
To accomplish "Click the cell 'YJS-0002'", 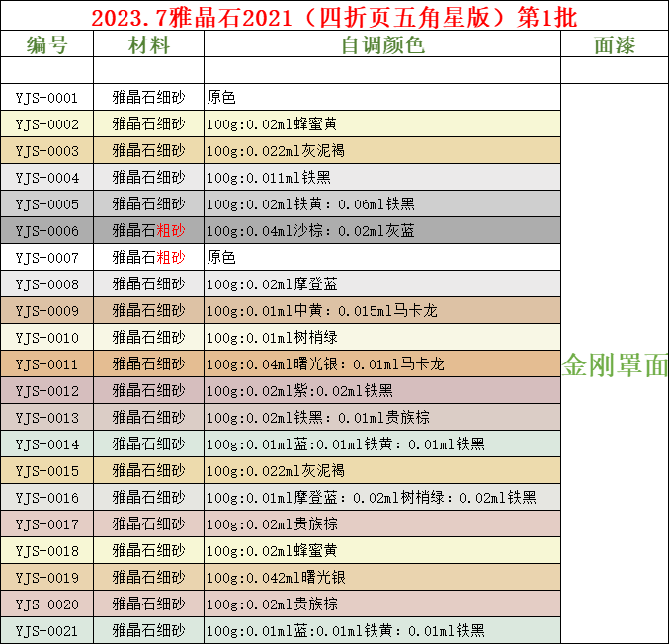I will pyautogui.click(x=46, y=124).
